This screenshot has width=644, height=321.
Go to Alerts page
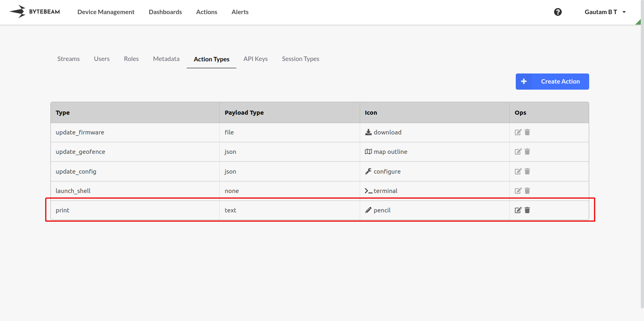[240, 12]
